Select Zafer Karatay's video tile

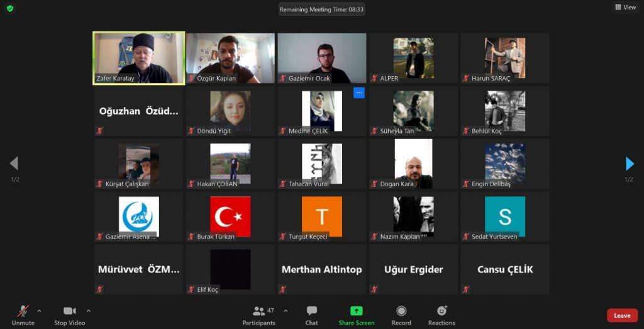click(x=139, y=58)
